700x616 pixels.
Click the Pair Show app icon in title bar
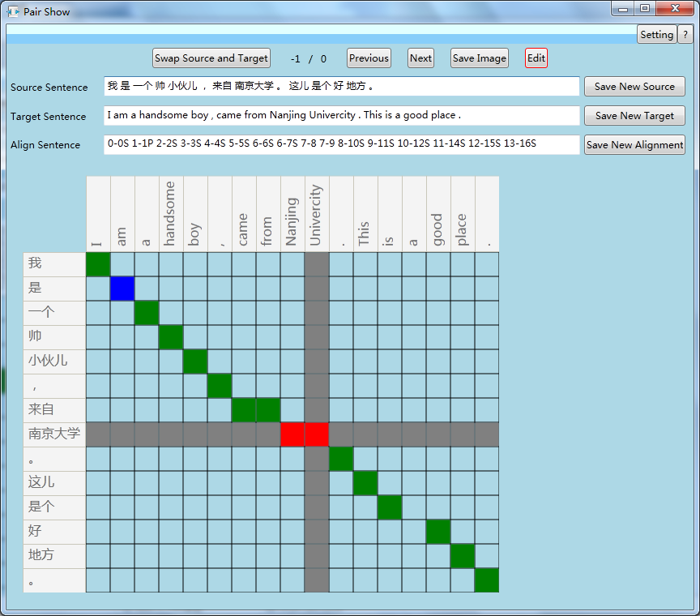click(x=13, y=12)
